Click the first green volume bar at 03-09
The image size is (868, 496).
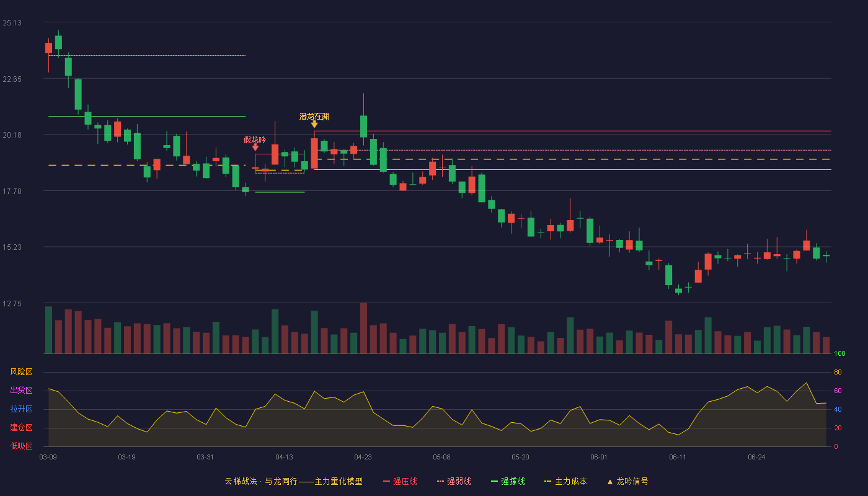tap(48, 330)
